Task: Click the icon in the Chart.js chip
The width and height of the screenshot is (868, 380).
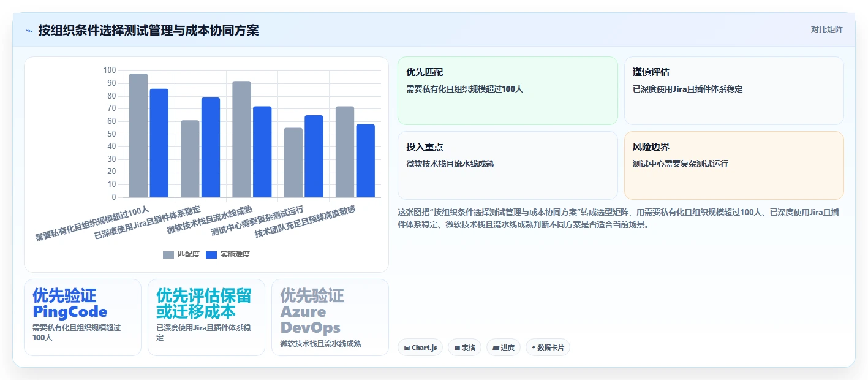Action: click(x=407, y=348)
